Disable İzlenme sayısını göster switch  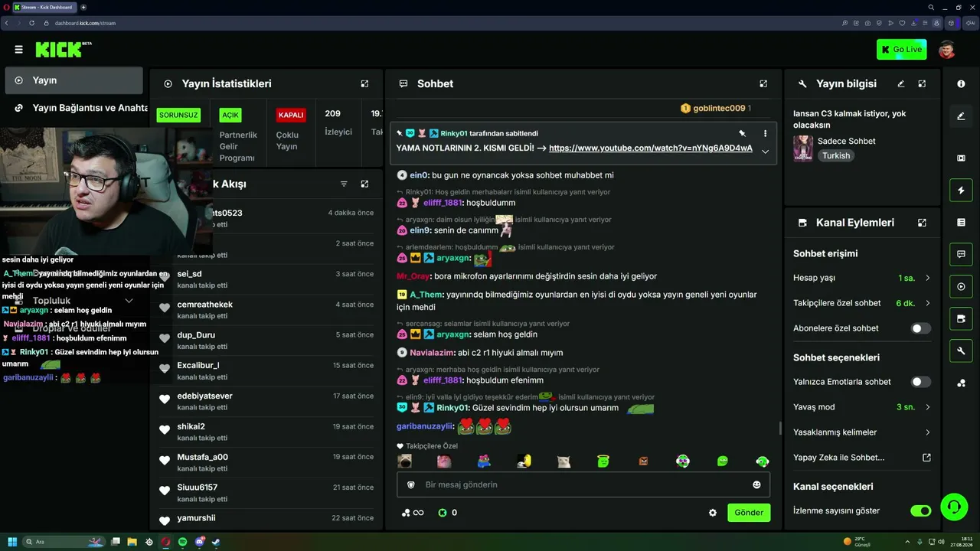(921, 510)
